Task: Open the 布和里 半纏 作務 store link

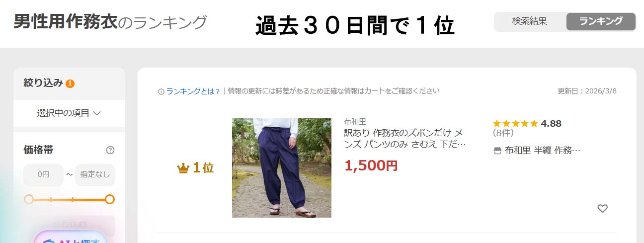Action: [543, 151]
